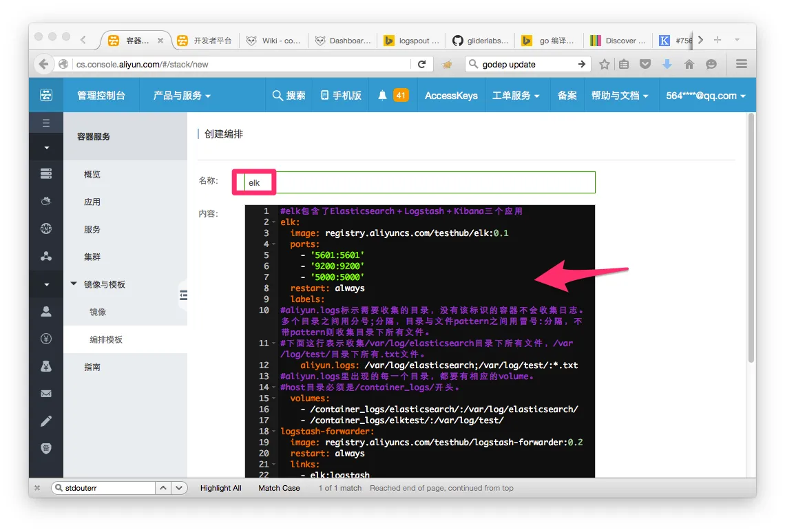Open the notification bell icon
785x532 pixels.
pyautogui.click(x=382, y=95)
